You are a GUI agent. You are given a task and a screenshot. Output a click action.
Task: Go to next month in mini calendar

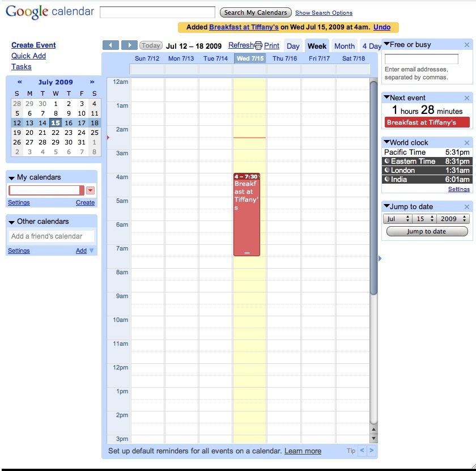pos(92,82)
